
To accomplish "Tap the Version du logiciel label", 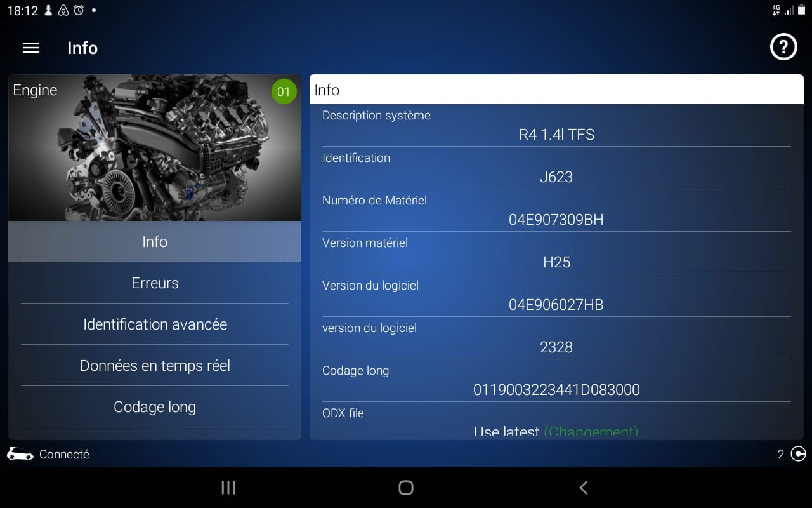I will [370, 286].
